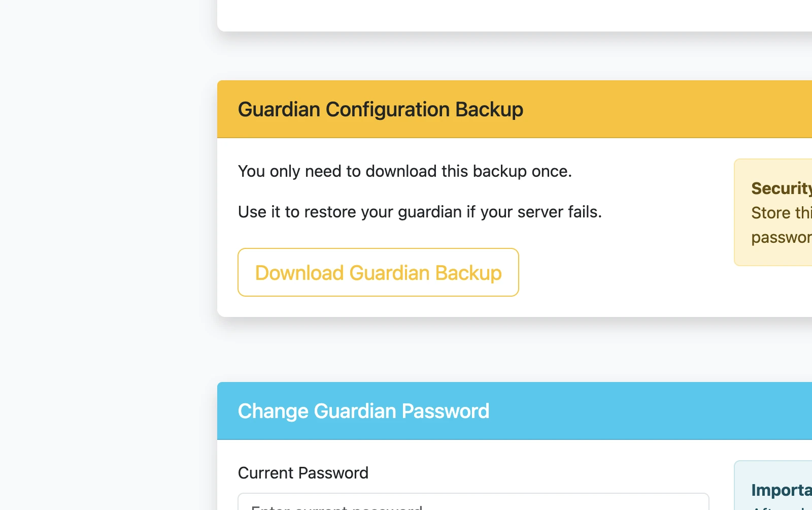The width and height of the screenshot is (812, 510).
Task: Select the blue Change Guardian Password title bar
Action: coord(507,410)
